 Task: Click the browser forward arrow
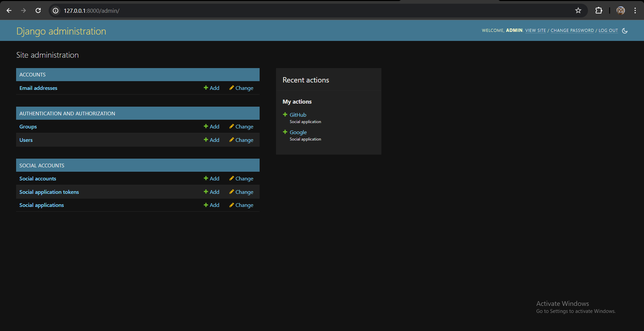[x=23, y=11]
